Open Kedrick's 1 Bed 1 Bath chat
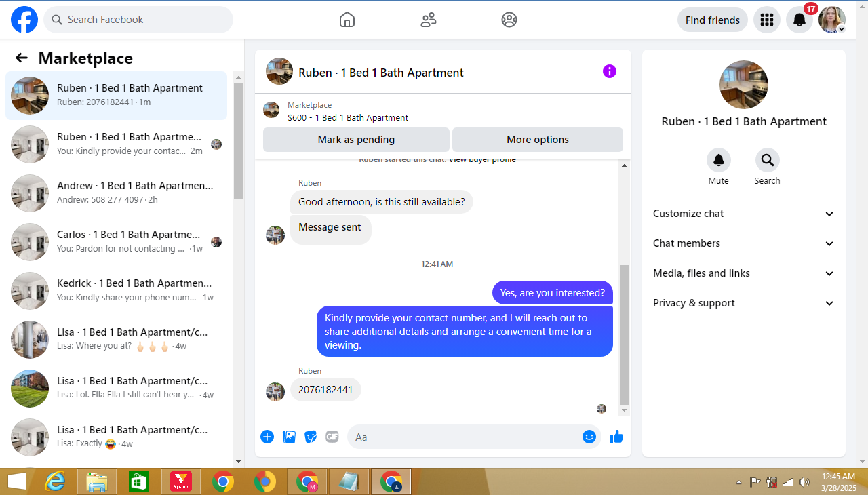The height and width of the screenshot is (495, 868). click(x=117, y=291)
